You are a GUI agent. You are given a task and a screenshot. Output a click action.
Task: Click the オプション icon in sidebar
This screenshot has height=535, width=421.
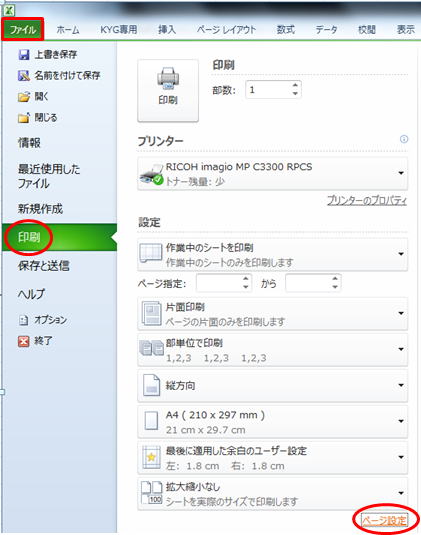click(24, 320)
